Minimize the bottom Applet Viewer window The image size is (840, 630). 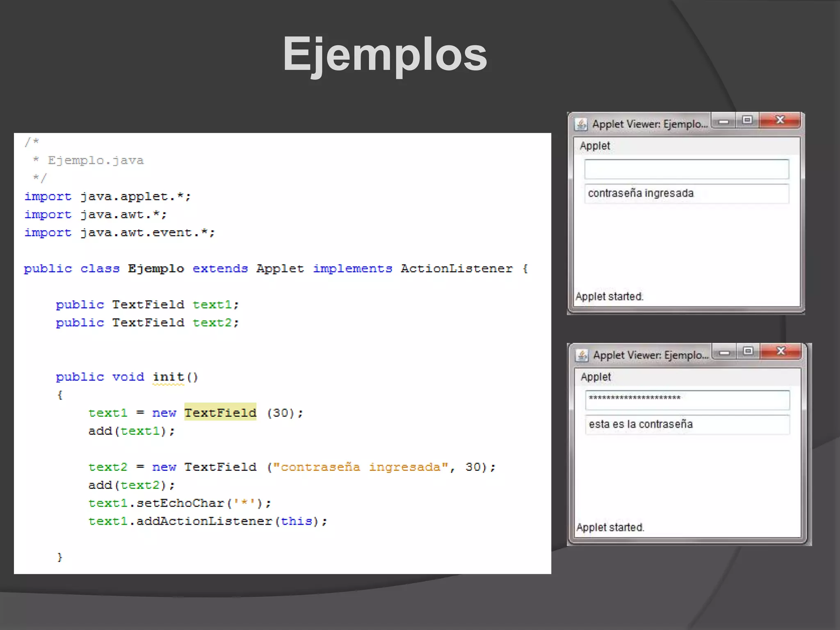click(725, 352)
